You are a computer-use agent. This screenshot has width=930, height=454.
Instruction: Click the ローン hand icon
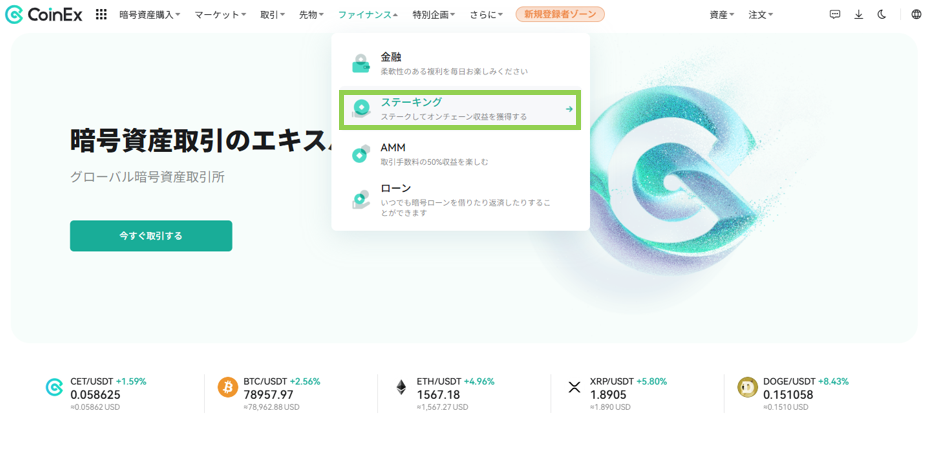[361, 200]
